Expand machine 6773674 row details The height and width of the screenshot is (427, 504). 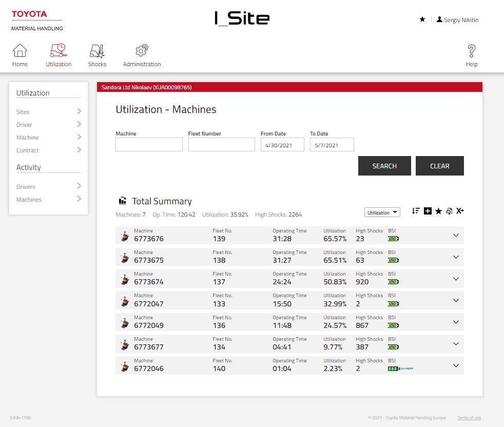coord(456,279)
